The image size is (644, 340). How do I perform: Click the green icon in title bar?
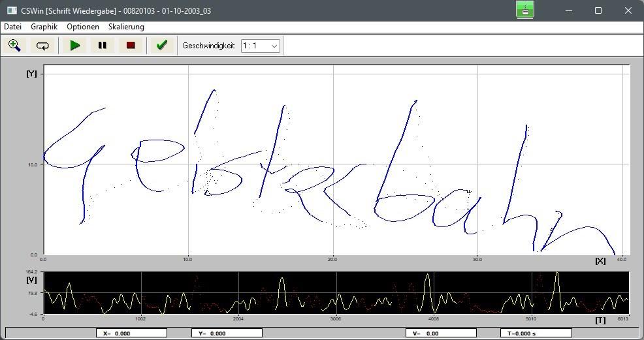pos(525,10)
